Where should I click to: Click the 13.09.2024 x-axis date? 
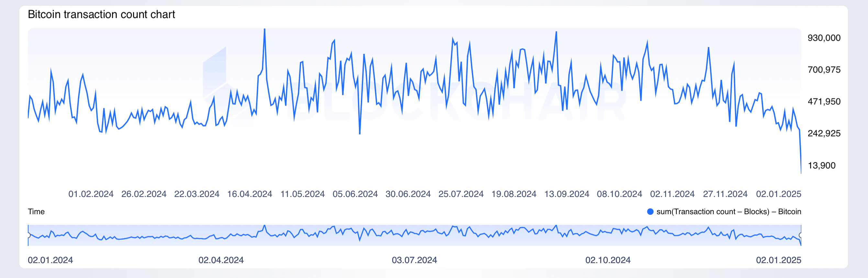pyautogui.click(x=567, y=194)
